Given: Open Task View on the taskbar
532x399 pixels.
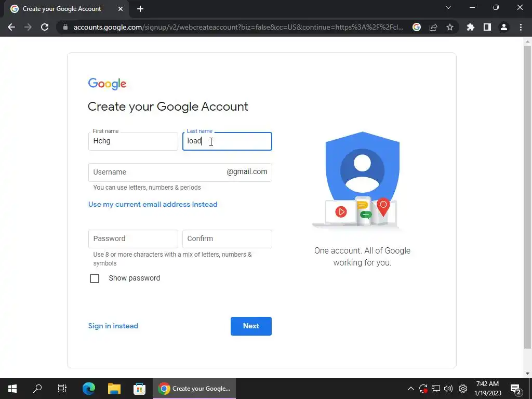Looking at the screenshot, I should [62, 389].
